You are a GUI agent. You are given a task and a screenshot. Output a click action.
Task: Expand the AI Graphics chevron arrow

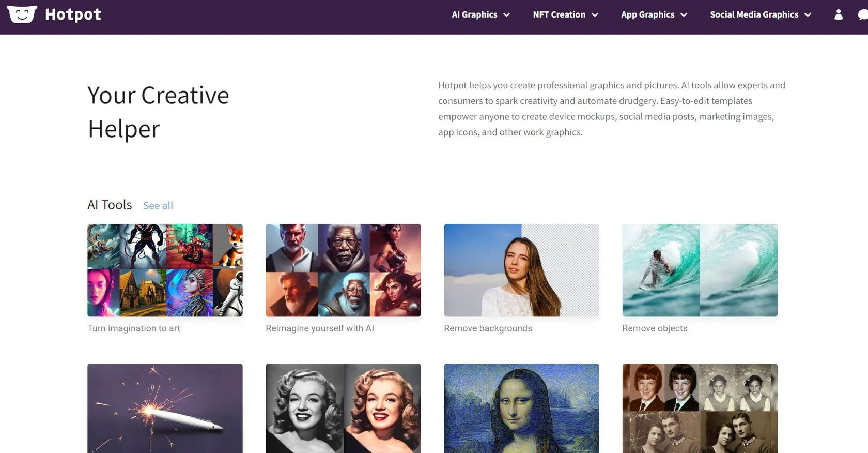click(506, 15)
